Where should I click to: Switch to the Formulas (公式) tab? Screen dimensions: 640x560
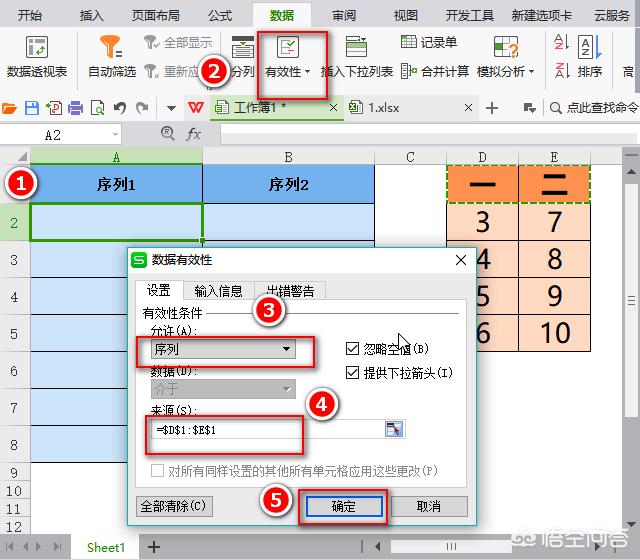pyautogui.click(x=220, y=16)
